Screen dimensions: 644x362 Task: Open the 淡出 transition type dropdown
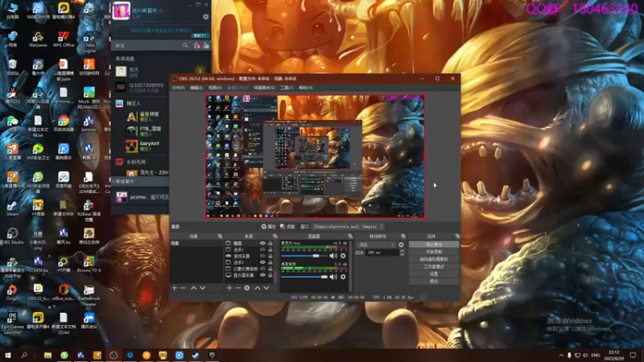coord(376,245)
